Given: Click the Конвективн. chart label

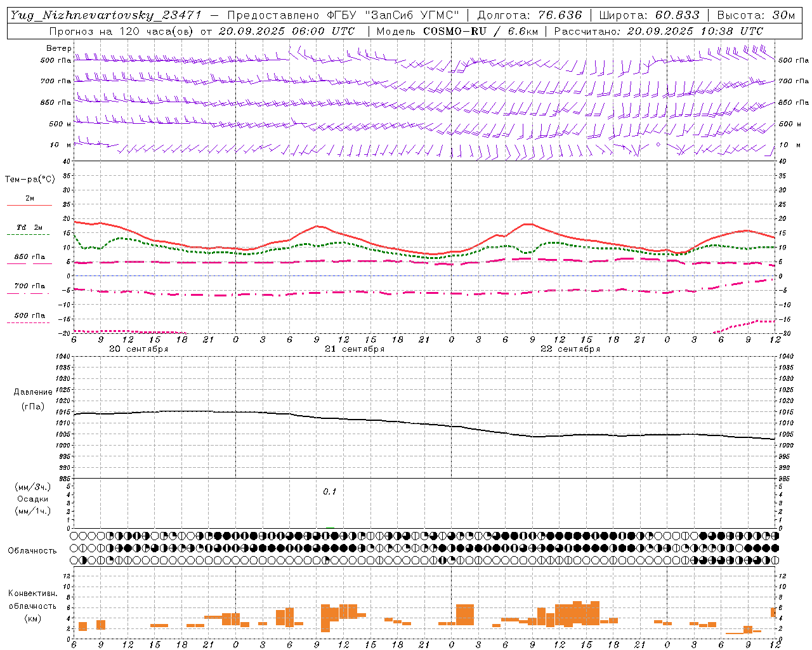Looking at the screenshot, I should click(x=33, y=594).
